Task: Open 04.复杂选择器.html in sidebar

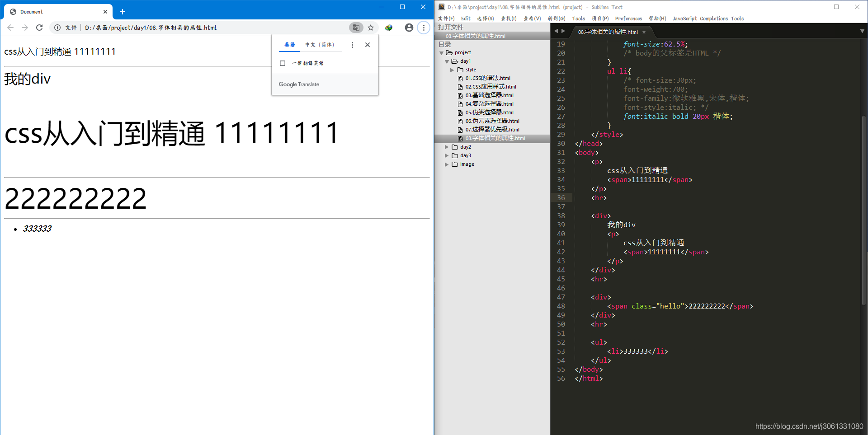Action: [x=489, y=104]
